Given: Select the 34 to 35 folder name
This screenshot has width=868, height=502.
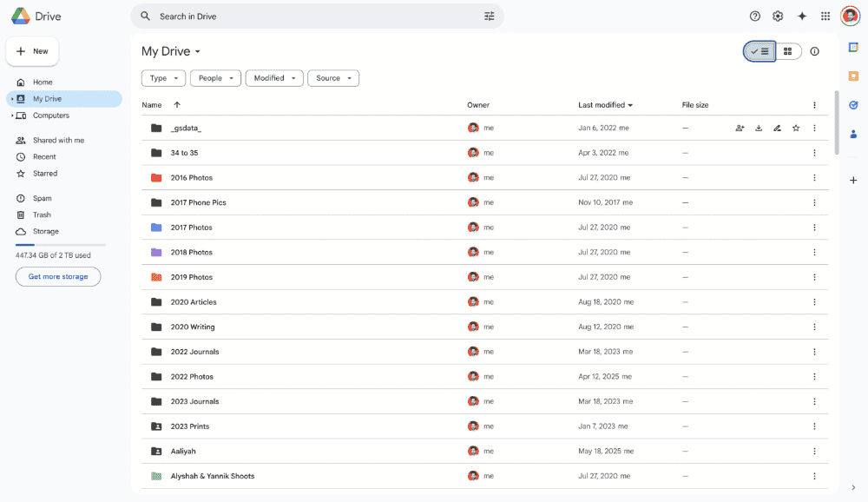Looking at the screenshot, I should (184, 153).
